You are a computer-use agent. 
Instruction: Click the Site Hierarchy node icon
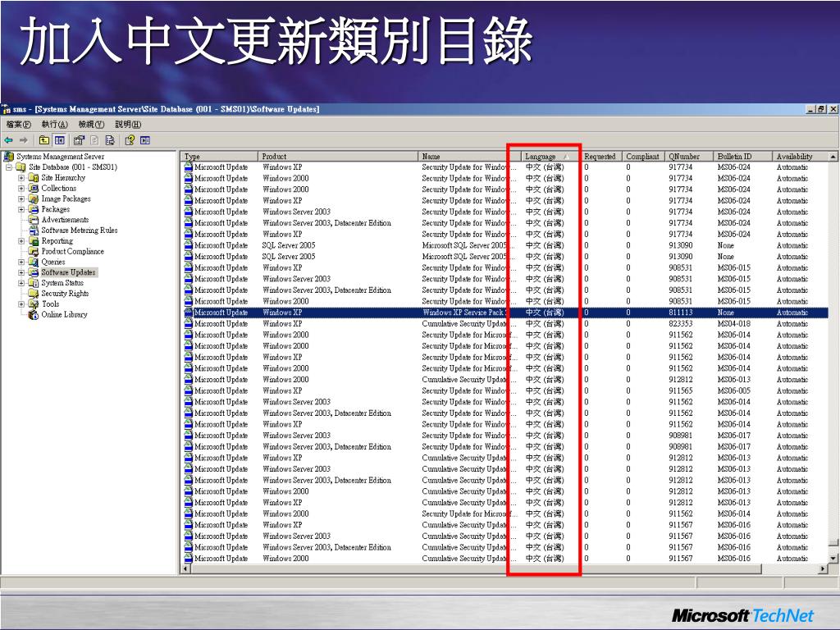(x=33, y=178)
